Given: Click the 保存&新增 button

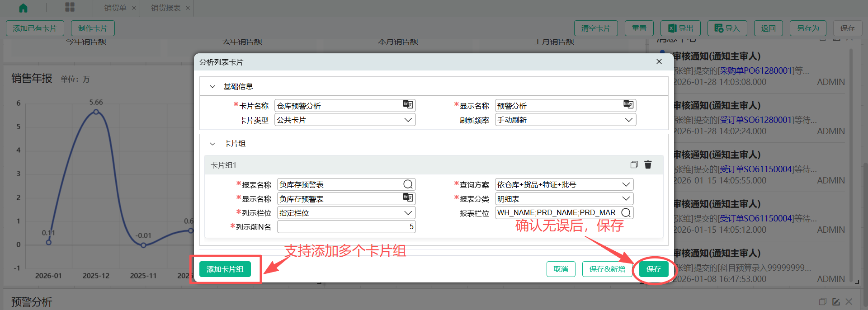Looking at the screenshot, I should tap(607, 269).
